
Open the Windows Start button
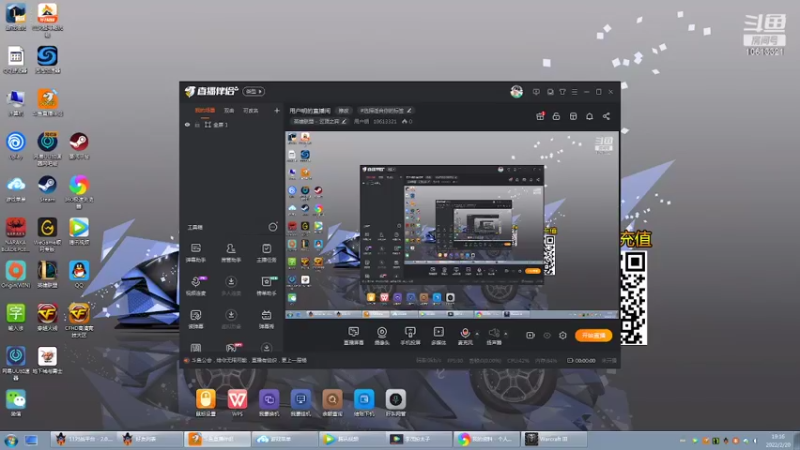tap(11, 440)
